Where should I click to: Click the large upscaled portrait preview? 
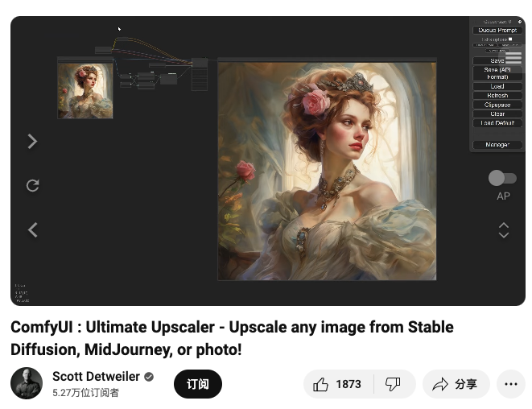click(327, 171)
